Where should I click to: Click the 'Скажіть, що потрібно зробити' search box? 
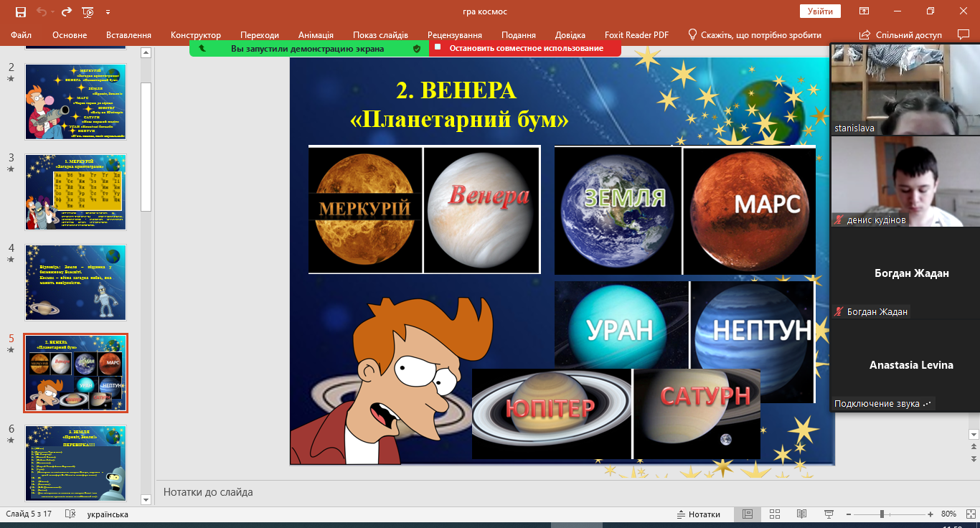tap(754, 34)
